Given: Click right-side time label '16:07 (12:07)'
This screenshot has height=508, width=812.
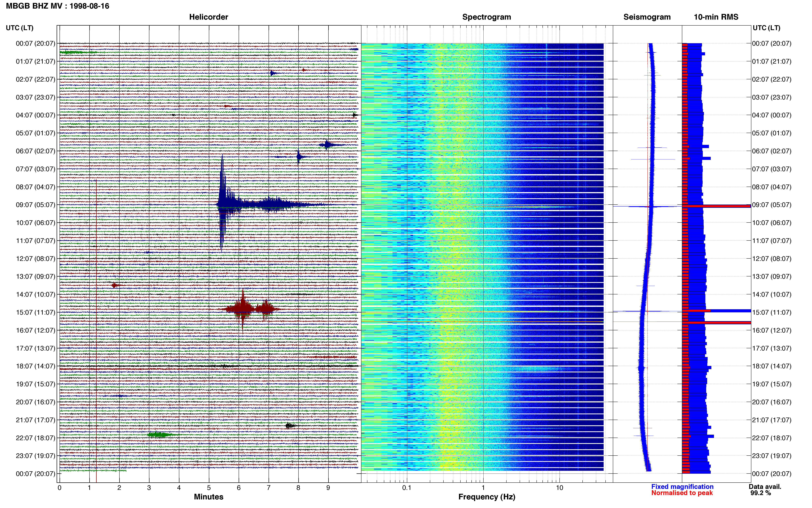Looking at the screenshot, I should pyautogui.click(x=772, y=330).
